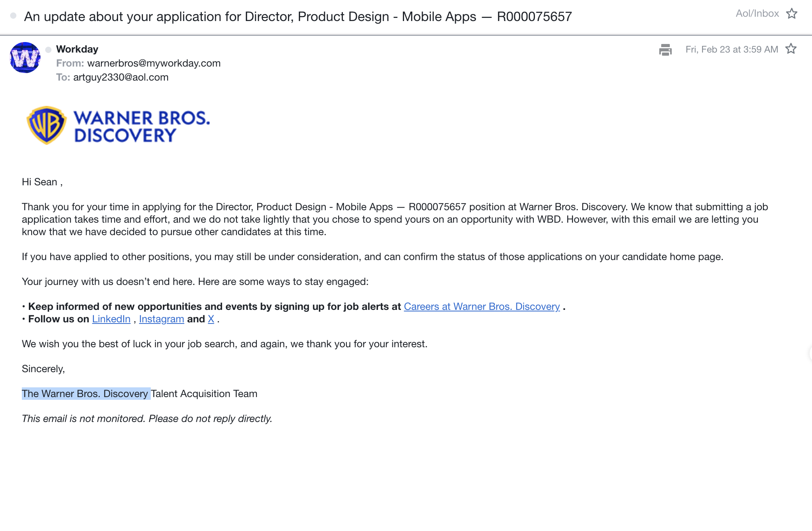This screenshot has height=531, width=812.
Task: Click the Fri, Feb 23 timestamp
Action: [731, 49]
